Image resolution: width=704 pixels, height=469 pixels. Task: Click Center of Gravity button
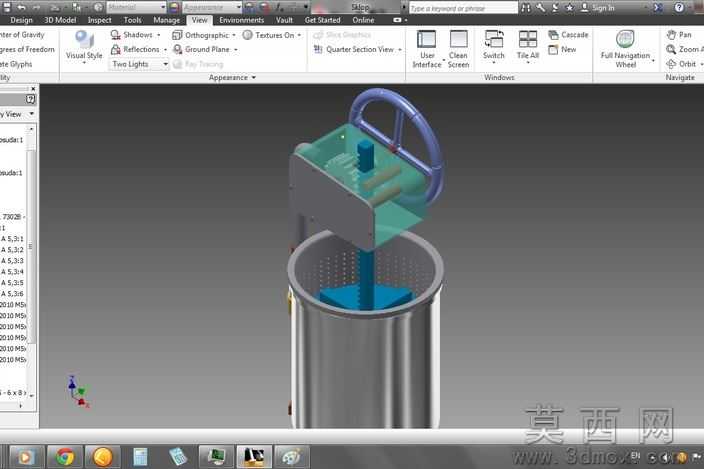click(22, 35)
